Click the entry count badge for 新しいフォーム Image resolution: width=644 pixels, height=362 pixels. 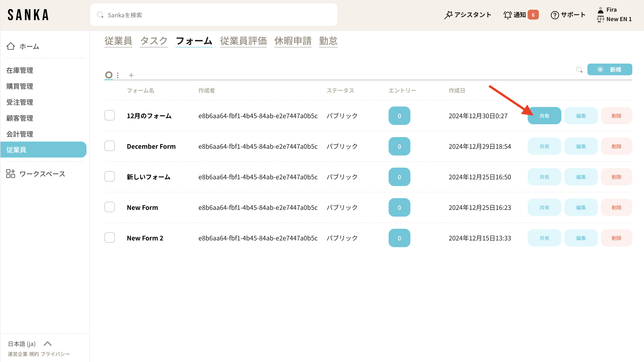399,177
